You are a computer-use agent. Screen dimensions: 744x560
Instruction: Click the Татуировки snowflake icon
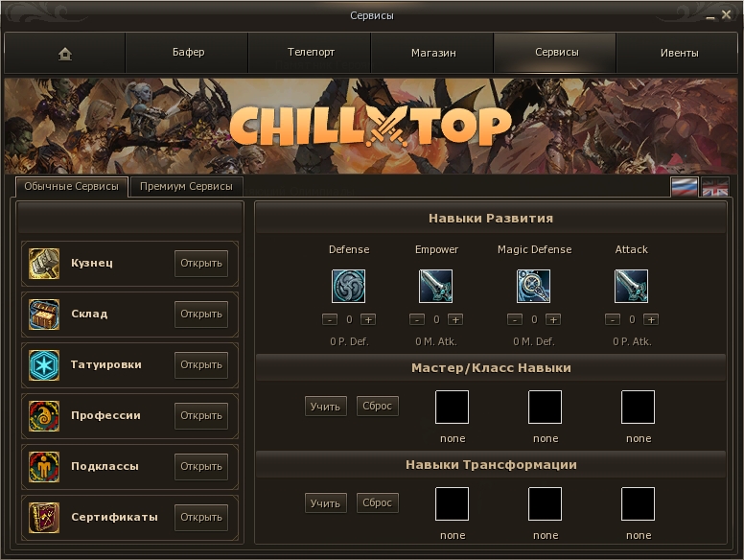44,365
